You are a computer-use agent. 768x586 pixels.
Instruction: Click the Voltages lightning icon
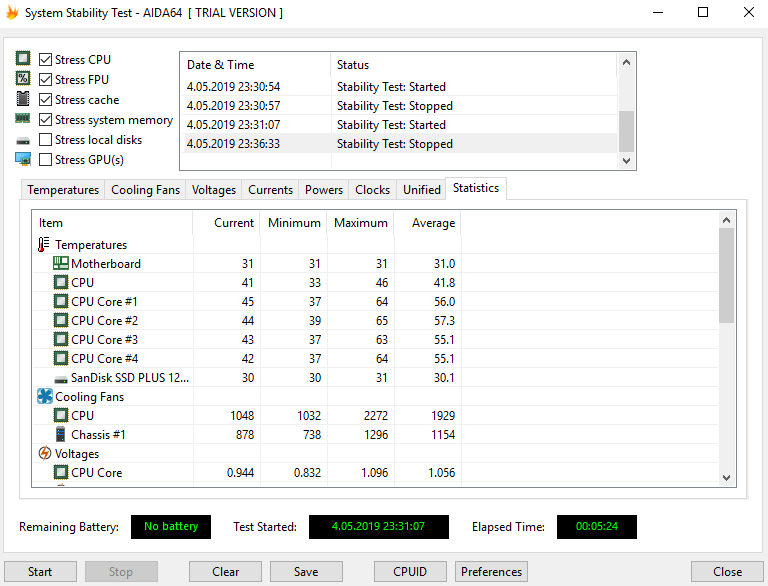45,453
